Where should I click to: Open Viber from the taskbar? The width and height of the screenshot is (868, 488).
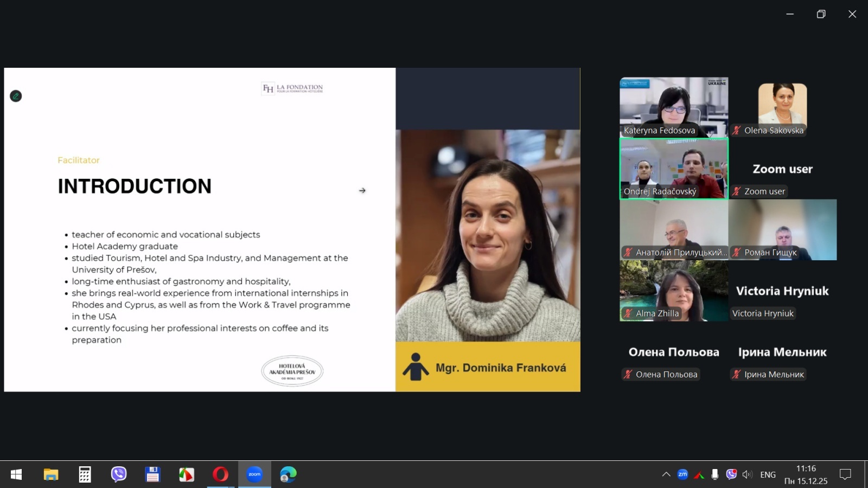pyautogui.click(x=119, y=474)
